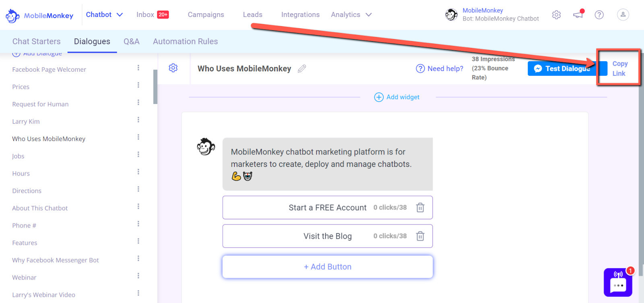Open the settings gear in top navigation
The image size is (644, 303).
(557, 15)
